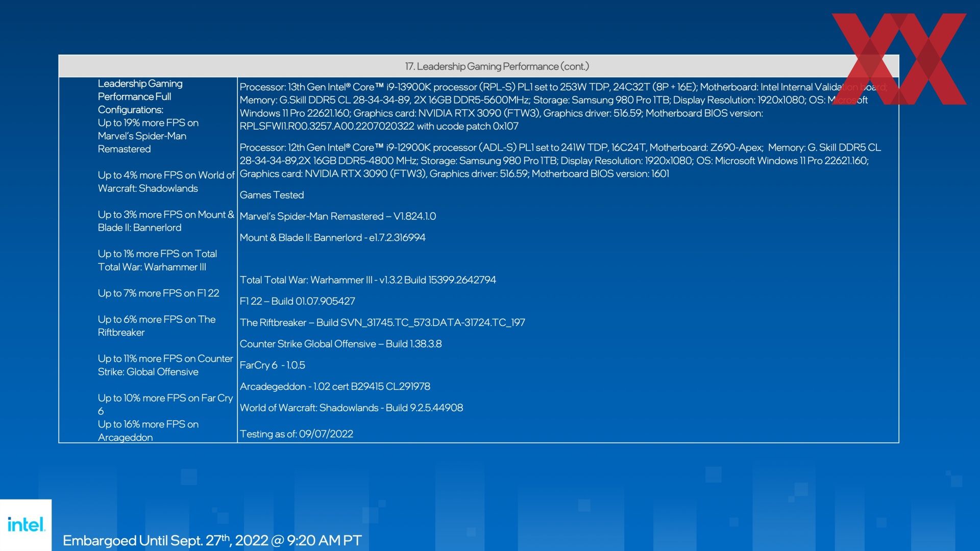Select 'F1 22 – Build 01.07.905427' line
This screenshot has width=980, height=551.
point(297,302)
